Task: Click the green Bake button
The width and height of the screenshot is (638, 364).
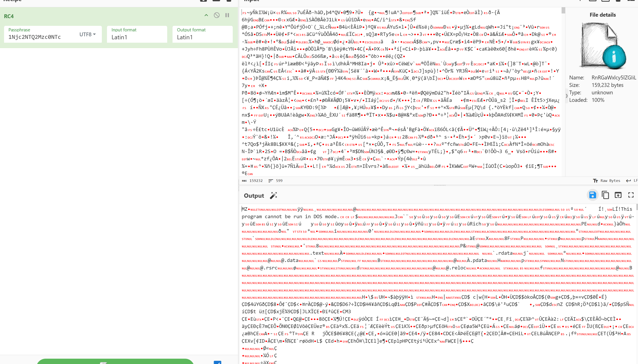Action: pos(115,361)
